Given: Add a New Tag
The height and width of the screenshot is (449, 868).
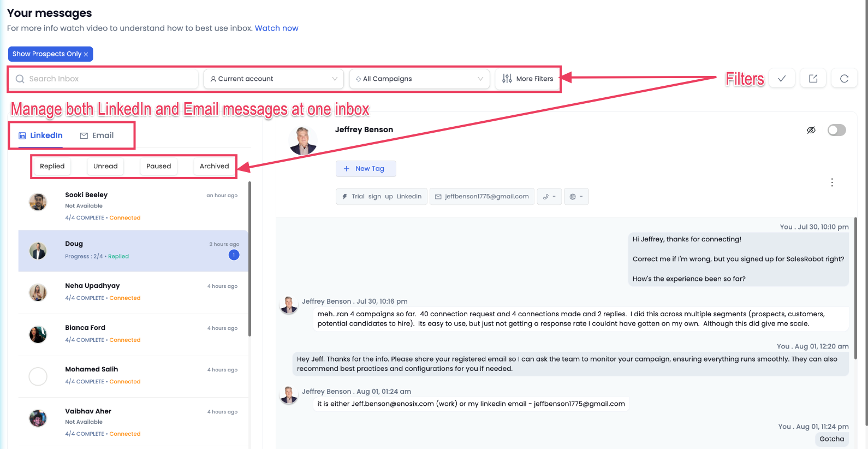Looking at the screenshot, I should pyautogui.click(x=365, y=169).
